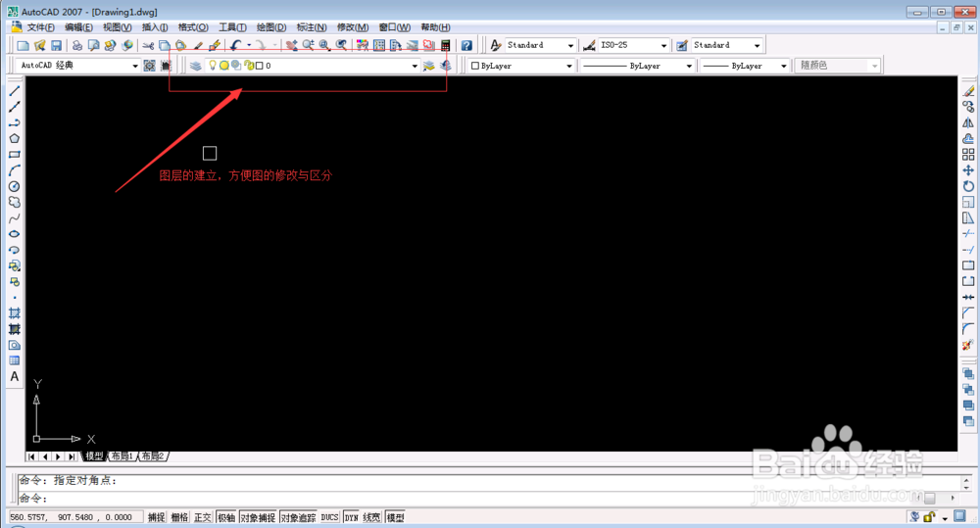The width and height of the screenshot is (980, 528).
Task: Open the 视图(V) menu
Action: pyautogui.click(x=117, y=27)
